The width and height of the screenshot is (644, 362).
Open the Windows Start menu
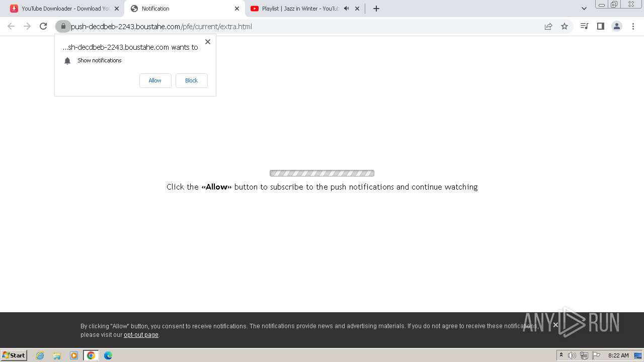pyautogui.click(x=14, y=355)
